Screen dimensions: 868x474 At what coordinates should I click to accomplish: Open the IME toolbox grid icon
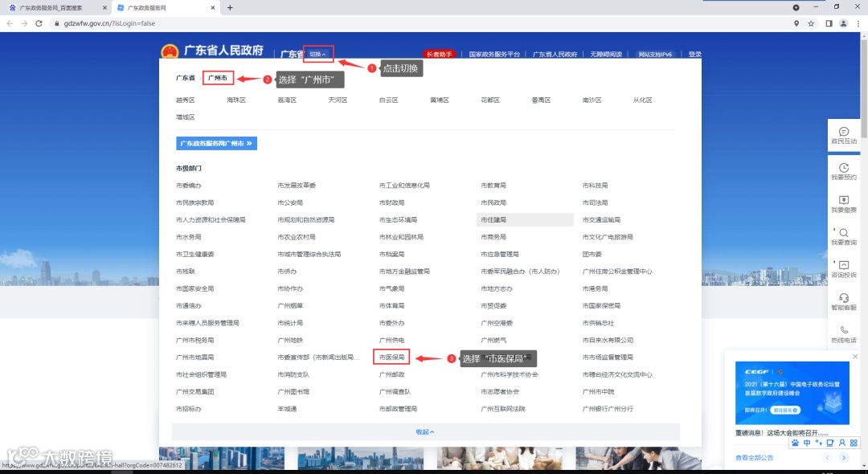point(854,443)
